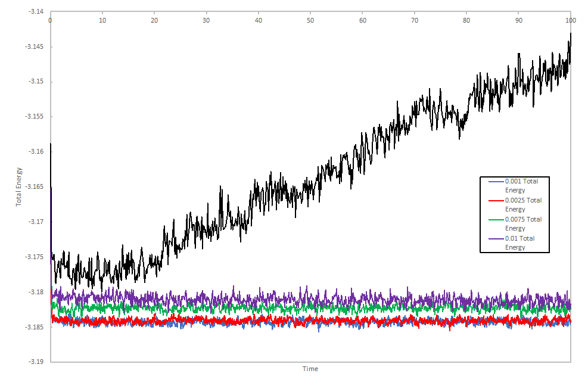The height and width of the screenshot is (386, 588).
Task: Select the 0.001 Total Energy legend entry
Action: tap(514, 186)
